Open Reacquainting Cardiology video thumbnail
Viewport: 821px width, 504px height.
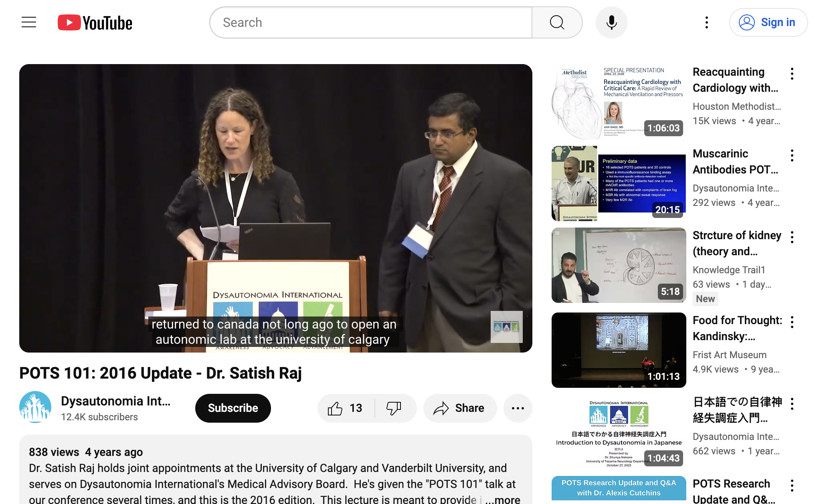[619, 102]
